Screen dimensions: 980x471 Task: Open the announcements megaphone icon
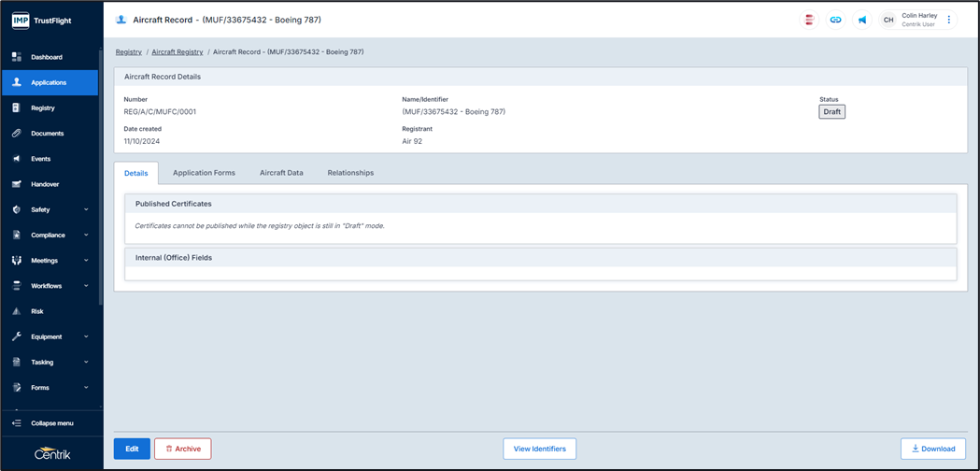coord(862,20)
